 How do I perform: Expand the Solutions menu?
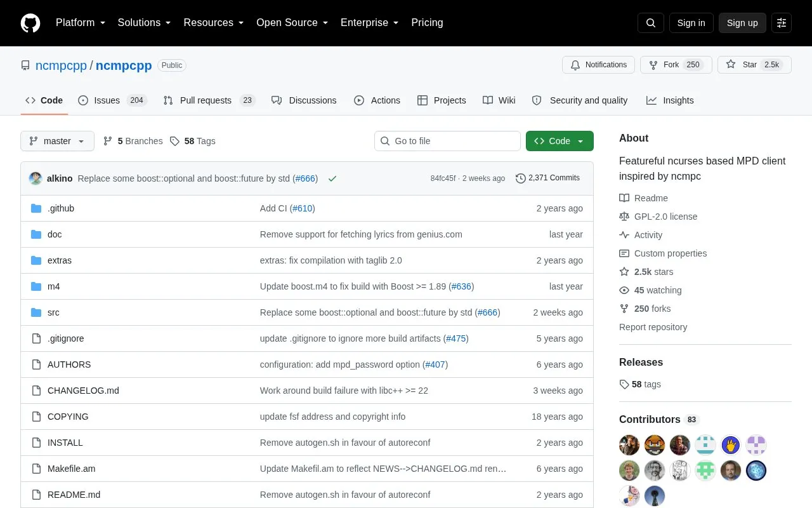pyautogui.click(x=145, y=23)
